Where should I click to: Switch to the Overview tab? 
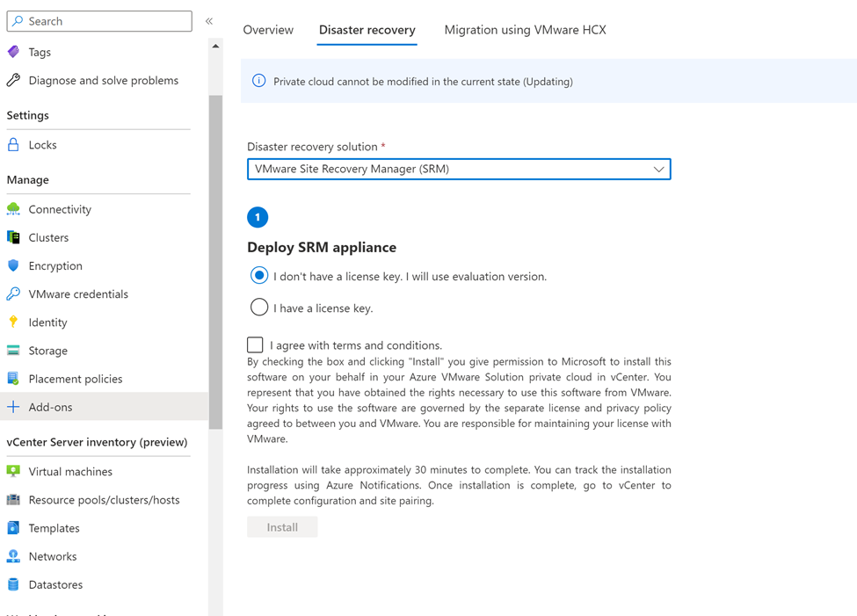coord(268,30)
